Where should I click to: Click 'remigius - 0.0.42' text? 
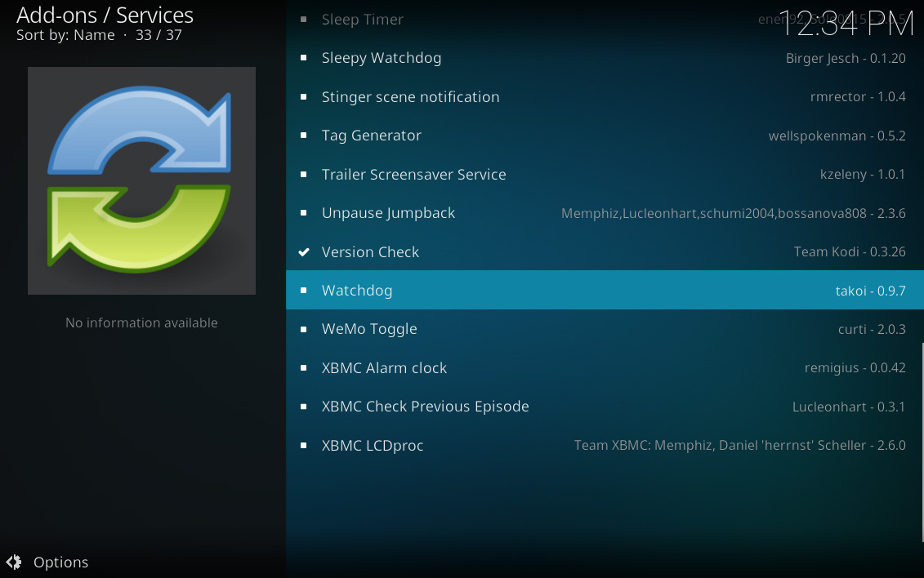tap(855, 368)
